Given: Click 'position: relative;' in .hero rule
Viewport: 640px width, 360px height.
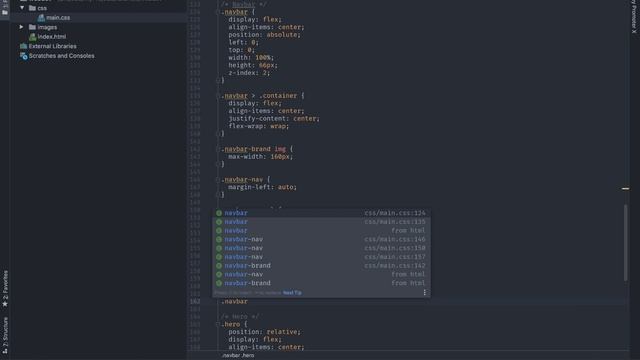Looking at the screenshot, I should [x=264, y=332].
